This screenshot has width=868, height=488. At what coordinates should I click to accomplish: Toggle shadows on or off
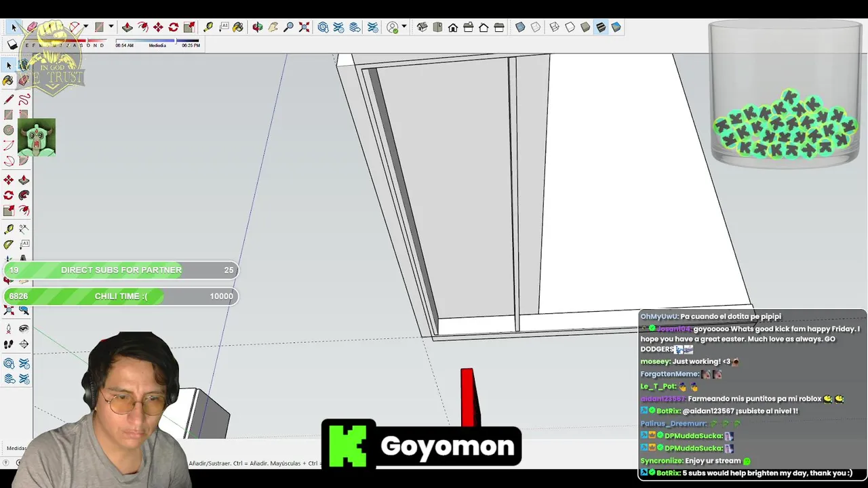(12, 45)
